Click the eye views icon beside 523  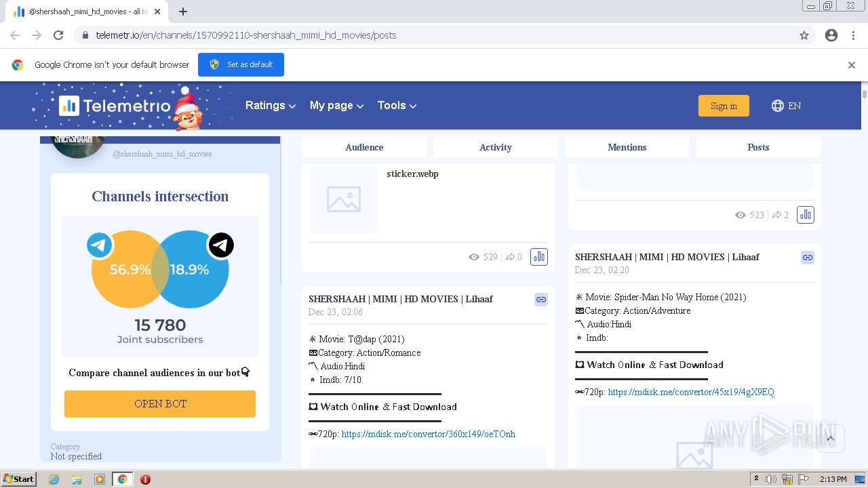click(741, 215)
